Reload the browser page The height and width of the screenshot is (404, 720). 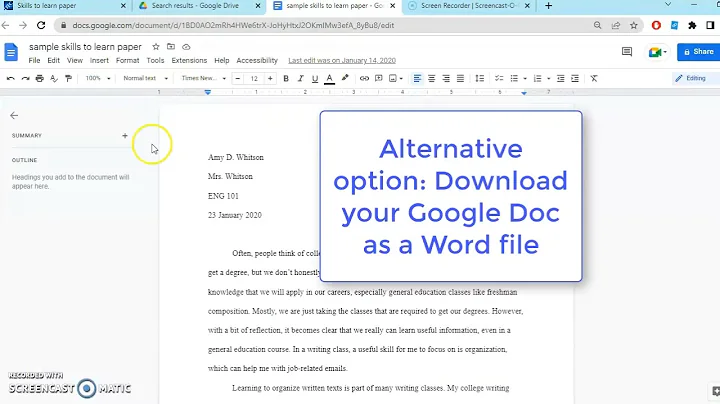41,26
